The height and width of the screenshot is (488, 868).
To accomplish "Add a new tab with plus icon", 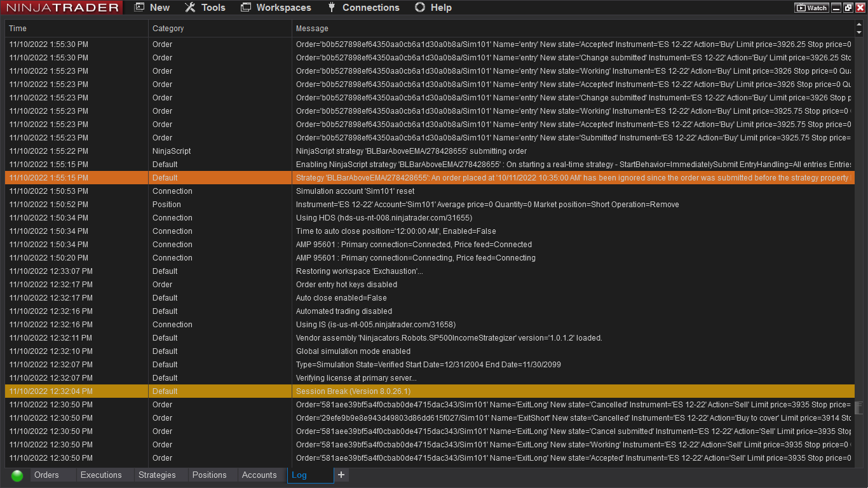I will 341,475.
